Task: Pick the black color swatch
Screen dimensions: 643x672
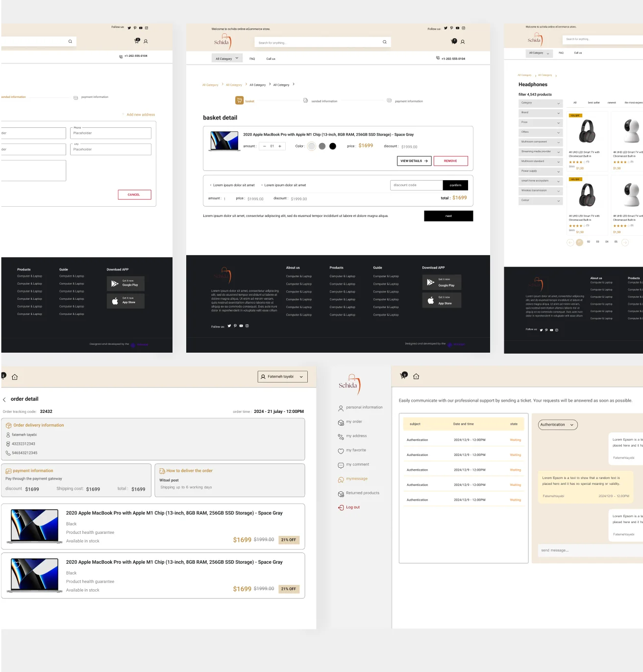Action: pos(333,146)
